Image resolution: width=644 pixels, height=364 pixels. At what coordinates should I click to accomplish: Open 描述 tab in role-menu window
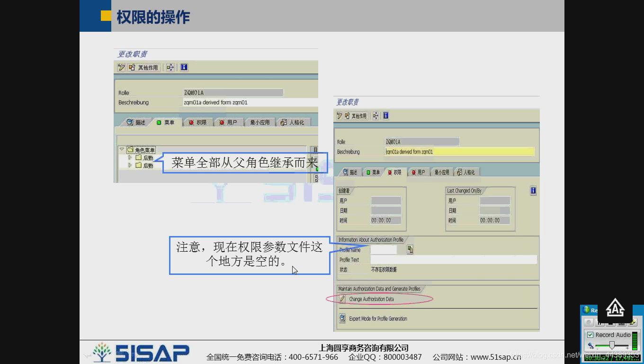[135, 122]
